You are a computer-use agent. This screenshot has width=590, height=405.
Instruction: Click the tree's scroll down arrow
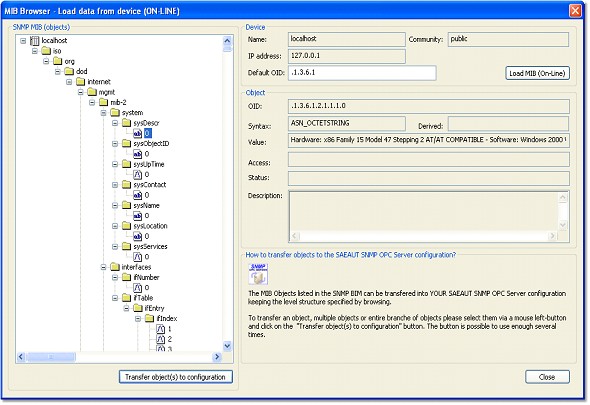(x=227, y=346)
